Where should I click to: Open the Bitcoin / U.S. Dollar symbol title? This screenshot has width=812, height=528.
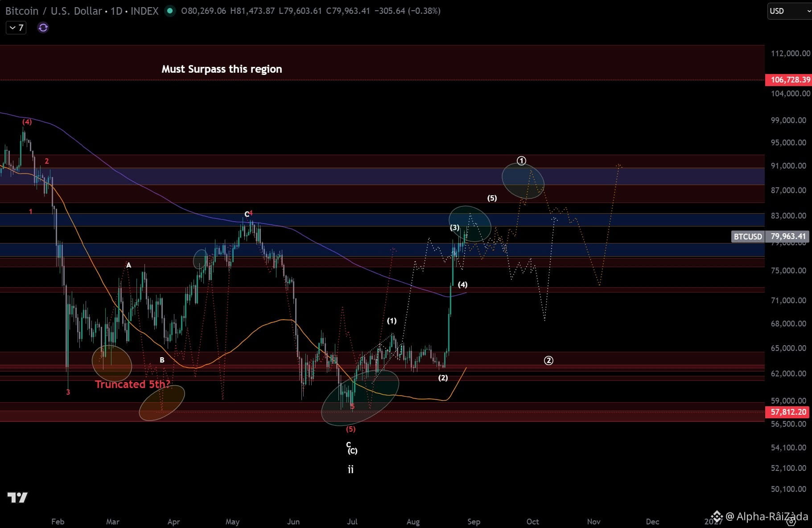pyautogui.click(x=54, y=11)
